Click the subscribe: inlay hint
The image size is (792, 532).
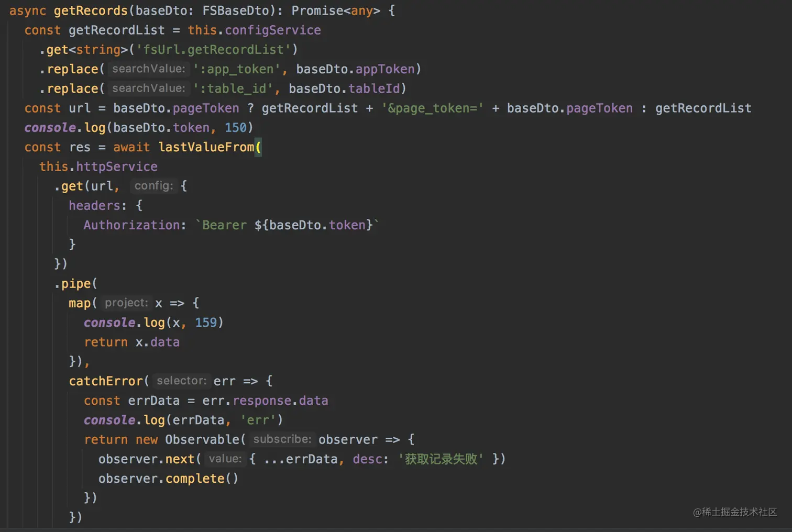point(282,440)
